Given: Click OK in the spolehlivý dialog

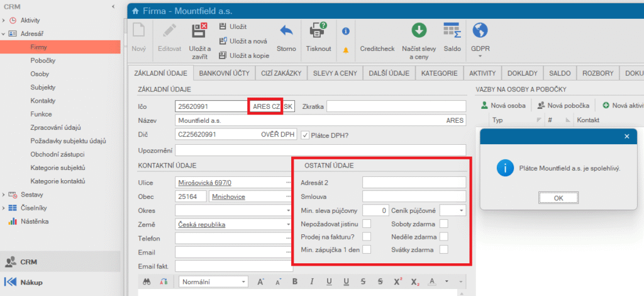Looking at the screenshot, I should click(558, 198).
